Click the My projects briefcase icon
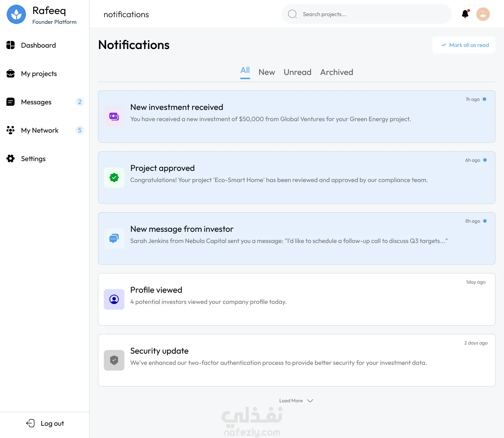504x438 pixels. 10,74
